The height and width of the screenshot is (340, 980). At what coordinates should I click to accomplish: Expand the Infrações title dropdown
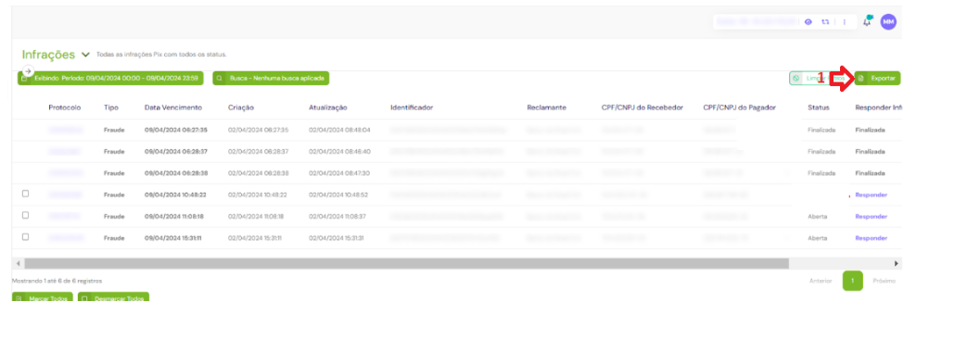(85, 55)
